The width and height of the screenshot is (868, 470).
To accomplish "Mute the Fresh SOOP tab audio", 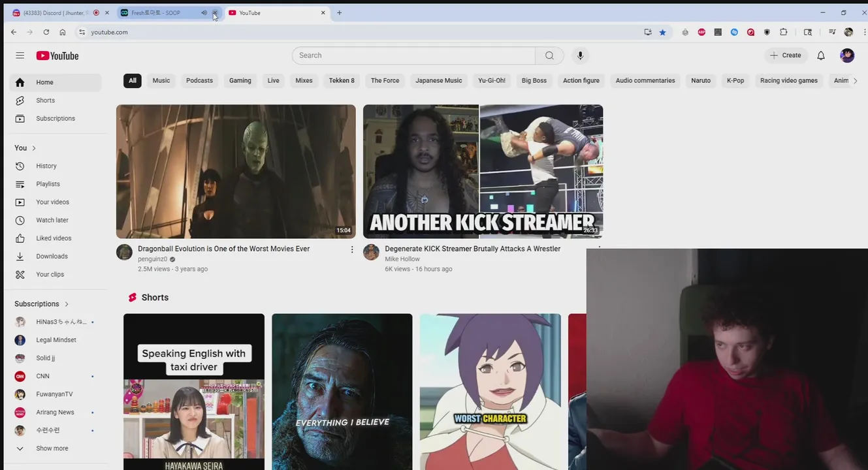I will point(204,12).
